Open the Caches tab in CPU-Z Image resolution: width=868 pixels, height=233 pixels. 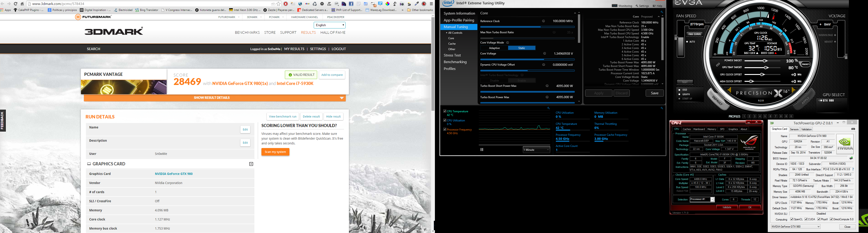[686, 129]
